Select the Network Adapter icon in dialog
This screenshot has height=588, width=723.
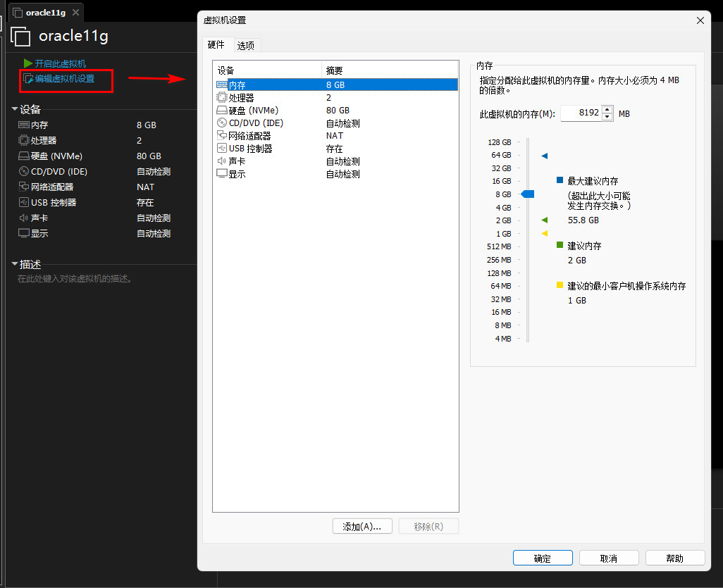click(x=222, y=136)
